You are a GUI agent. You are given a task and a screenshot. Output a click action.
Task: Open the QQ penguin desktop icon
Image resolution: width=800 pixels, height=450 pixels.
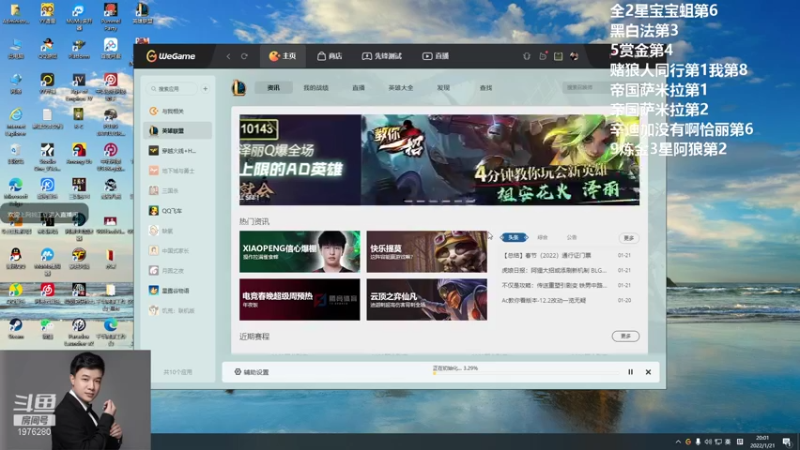15,258
